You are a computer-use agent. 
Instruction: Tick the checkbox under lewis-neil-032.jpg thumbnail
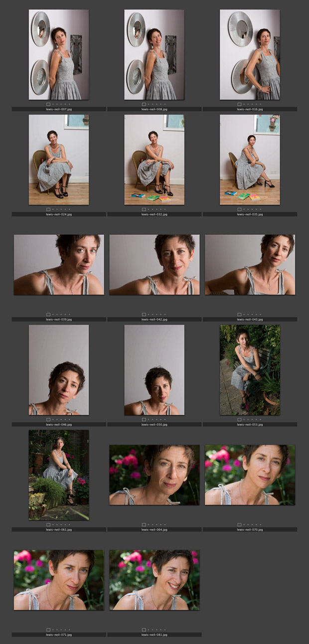(144, 210)
